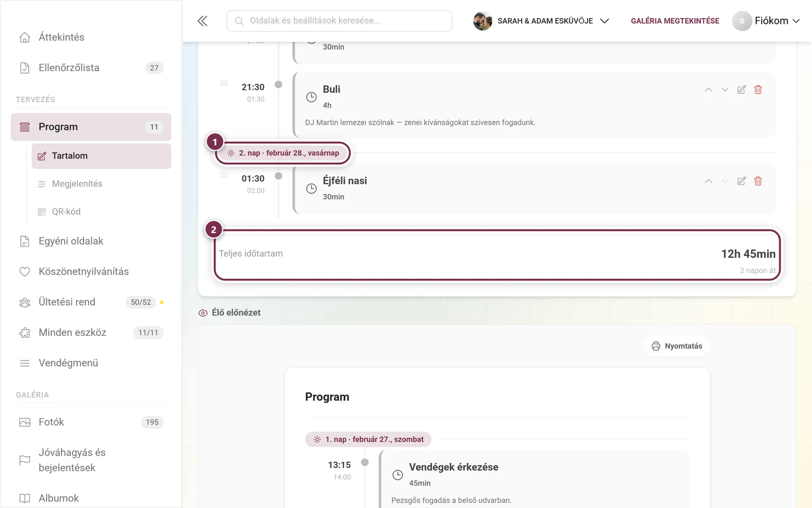Click Galéria megtekintése link
The height and width of the screenshot is (508, 812).
tap(675, 21)
